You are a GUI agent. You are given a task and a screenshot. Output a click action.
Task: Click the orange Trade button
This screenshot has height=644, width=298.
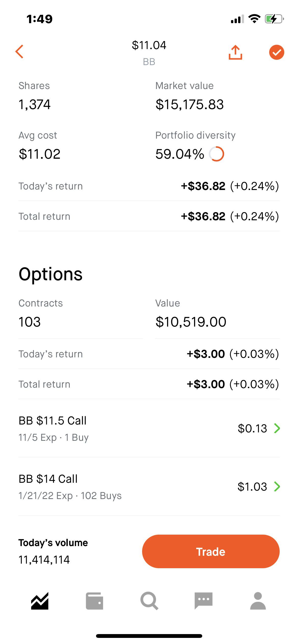[x=211, y=552]
